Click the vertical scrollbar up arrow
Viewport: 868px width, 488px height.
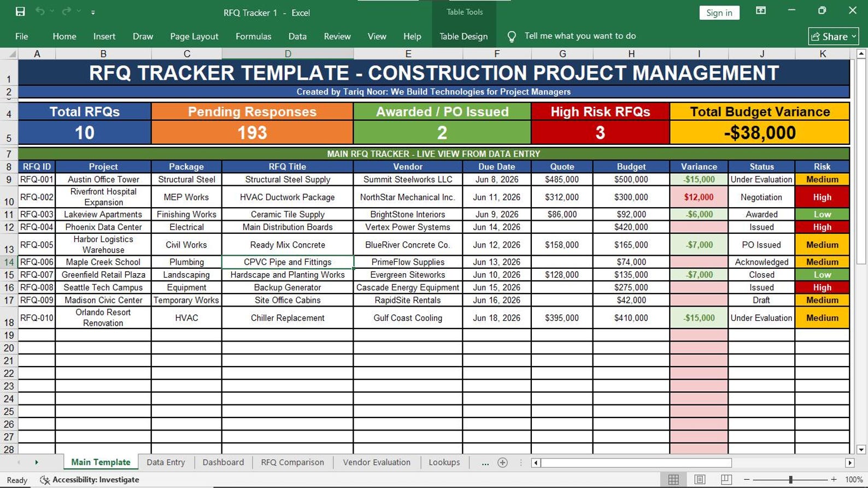(x=861, y=54)
